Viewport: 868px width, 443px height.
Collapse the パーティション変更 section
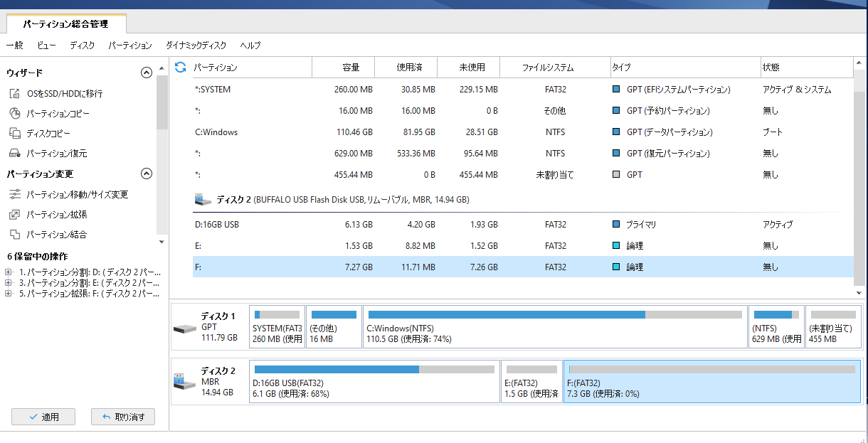(x=147, y=174)
